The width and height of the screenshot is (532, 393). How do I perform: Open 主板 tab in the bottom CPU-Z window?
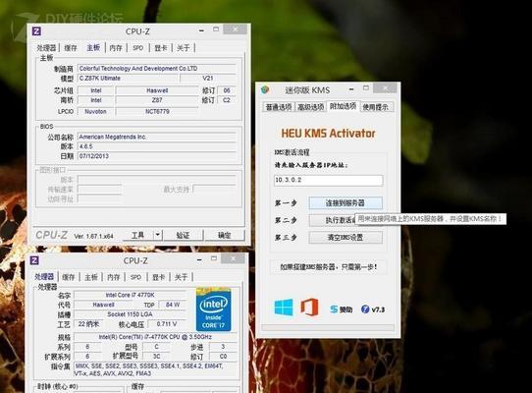tap(91, 277)
